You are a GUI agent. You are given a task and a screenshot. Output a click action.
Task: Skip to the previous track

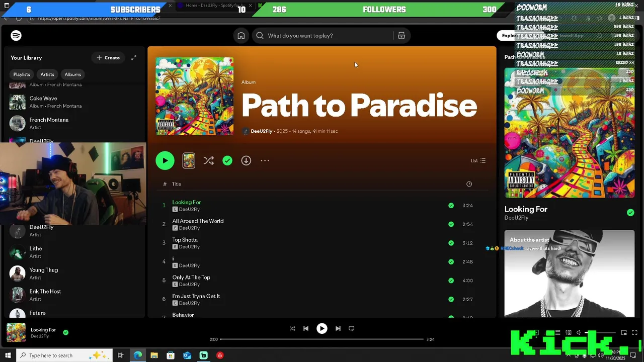pos(306,328)
